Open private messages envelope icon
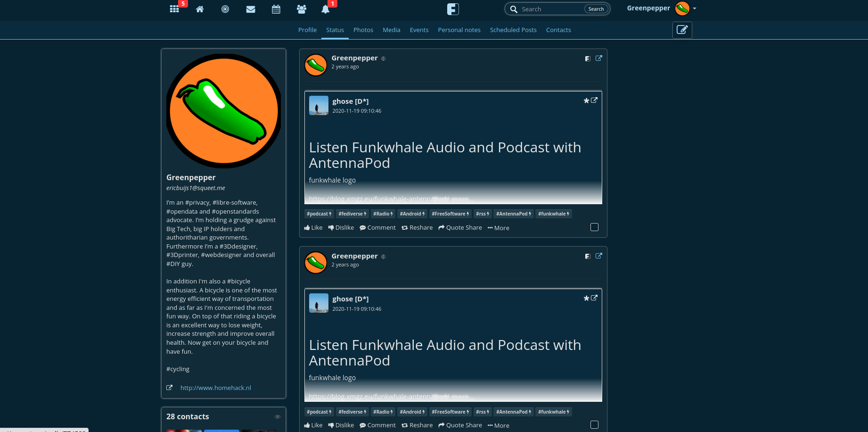Viewport: 868px width, 432px height. [251, 9]
